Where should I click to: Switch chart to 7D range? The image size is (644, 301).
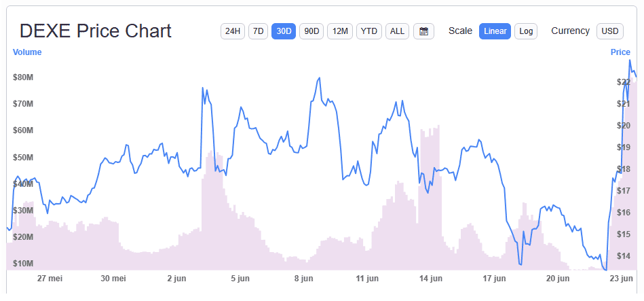tap(258, 31)
